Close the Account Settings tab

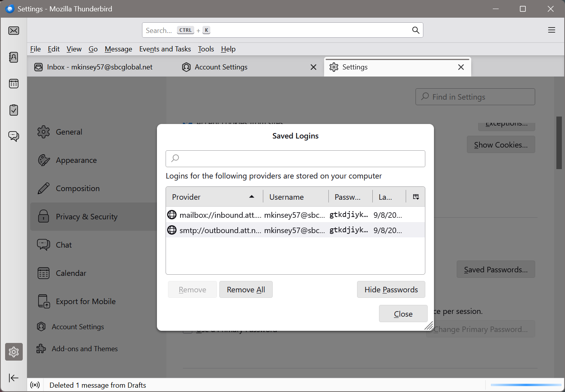click(313, 67)
